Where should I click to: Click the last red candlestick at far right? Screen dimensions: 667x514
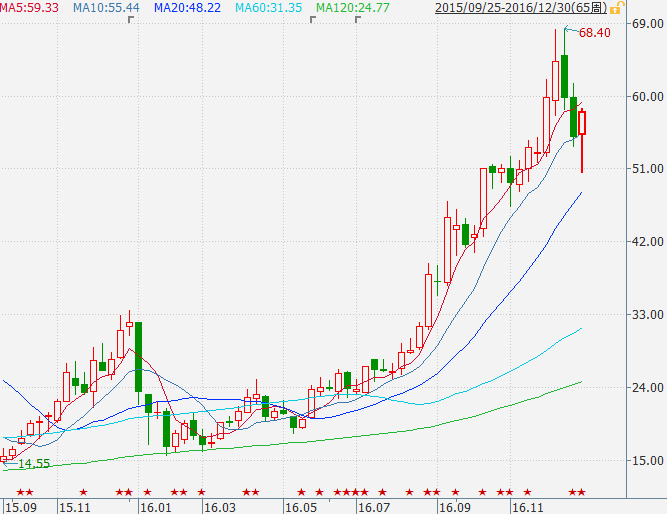[582, 123]
